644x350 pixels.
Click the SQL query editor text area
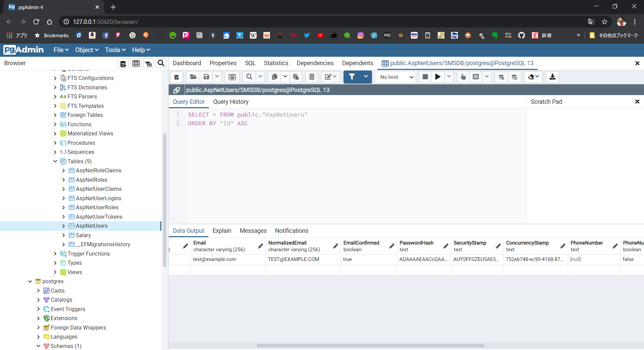(x=356, y=166)
